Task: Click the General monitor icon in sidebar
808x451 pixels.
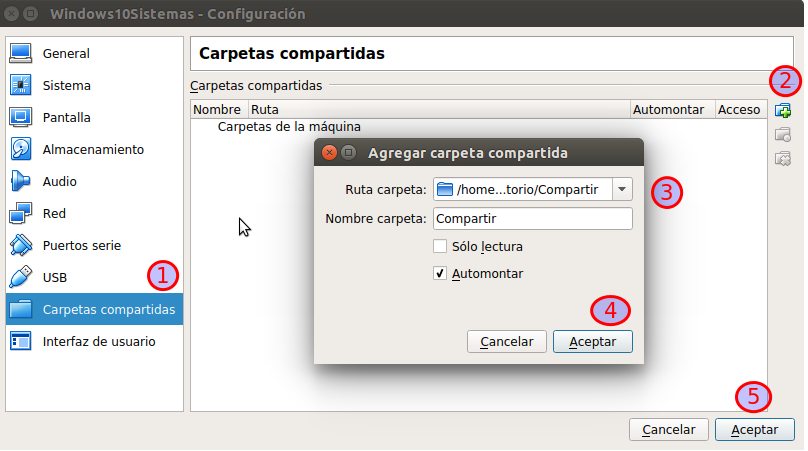Action: tap(21, 53)
